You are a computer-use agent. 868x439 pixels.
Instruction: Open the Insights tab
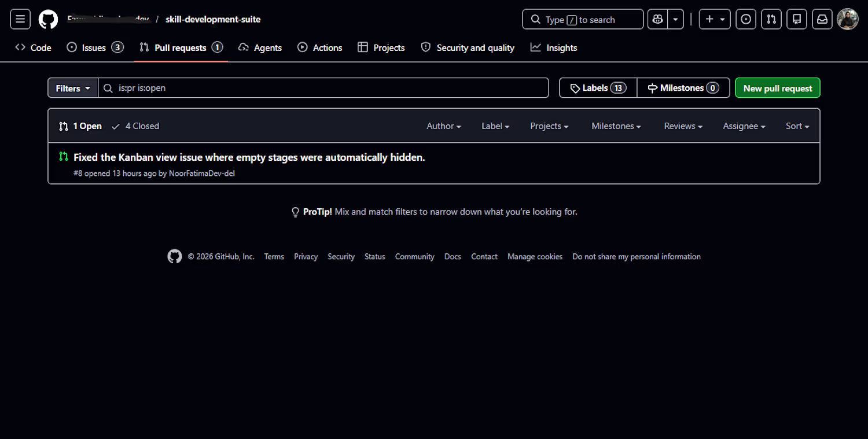point(554,47)
